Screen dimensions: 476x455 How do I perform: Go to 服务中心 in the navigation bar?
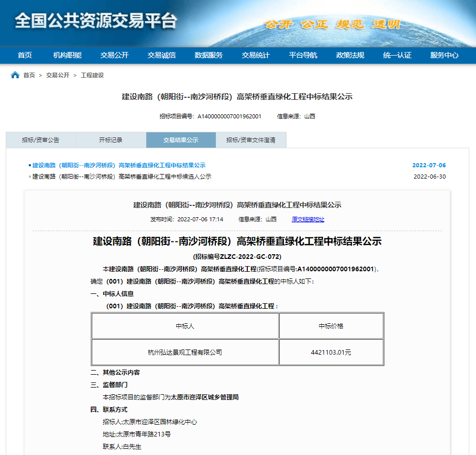[445, 56]
